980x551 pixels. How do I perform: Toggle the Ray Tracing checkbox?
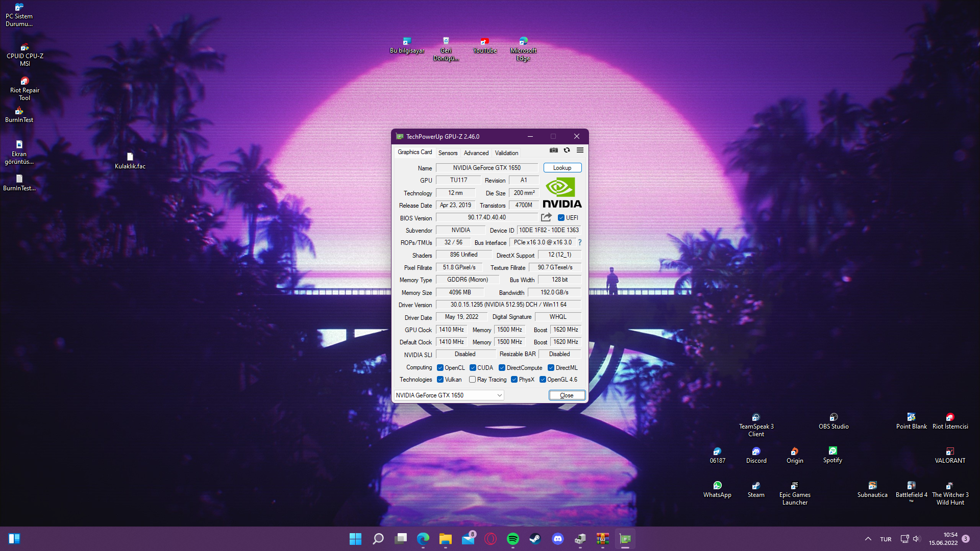pyautogui.click(x=472, y=380)
